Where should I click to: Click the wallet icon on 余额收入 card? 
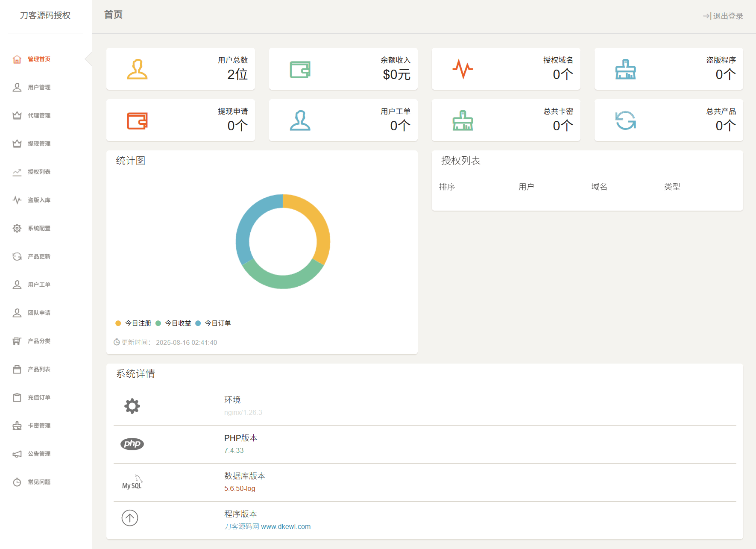pos(299,69)
